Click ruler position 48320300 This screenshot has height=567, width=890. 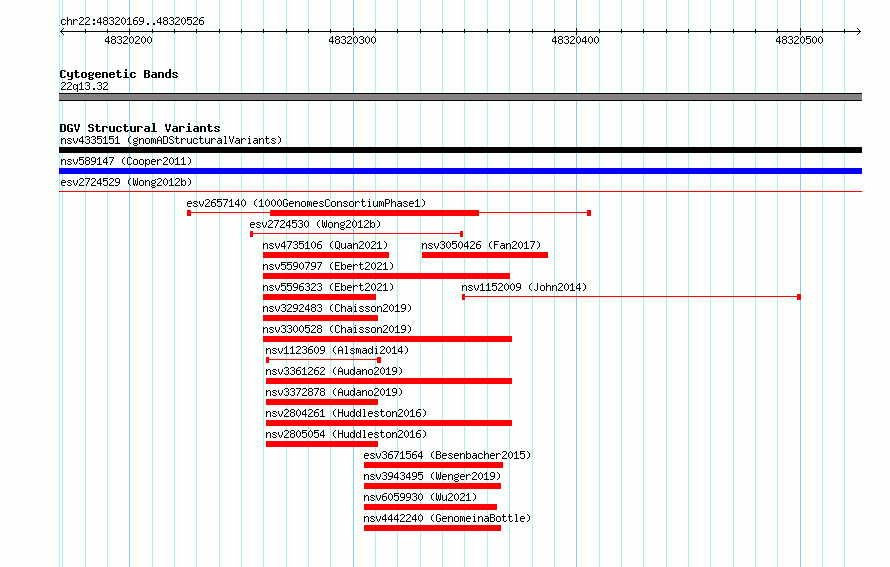352,40
